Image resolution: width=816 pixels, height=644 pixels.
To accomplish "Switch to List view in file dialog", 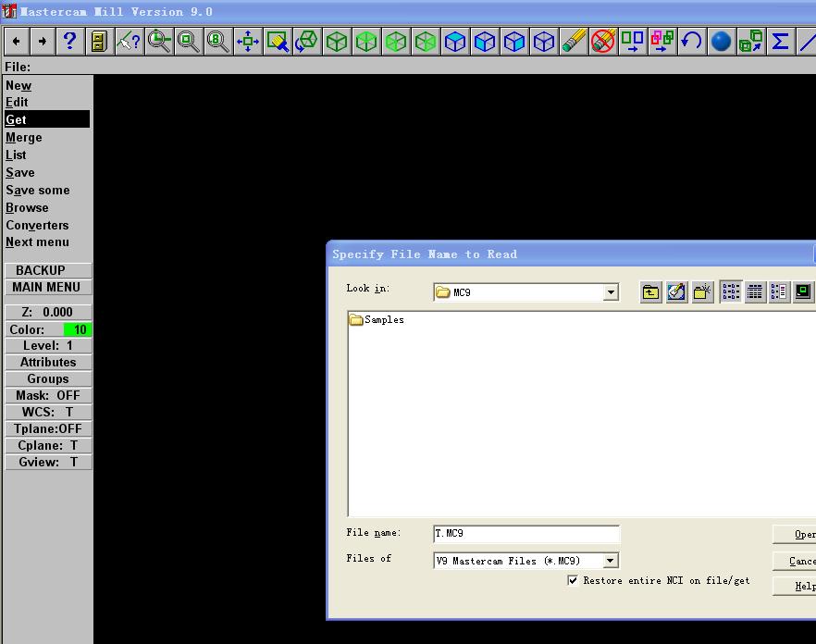I will point(731,291).
